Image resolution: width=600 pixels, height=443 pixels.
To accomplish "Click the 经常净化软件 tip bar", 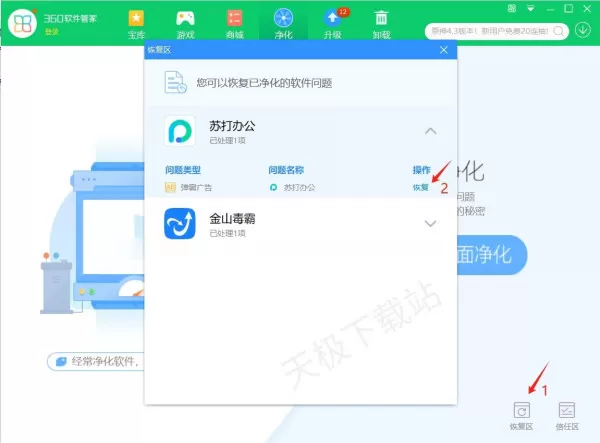I will (x=96, y=362).
